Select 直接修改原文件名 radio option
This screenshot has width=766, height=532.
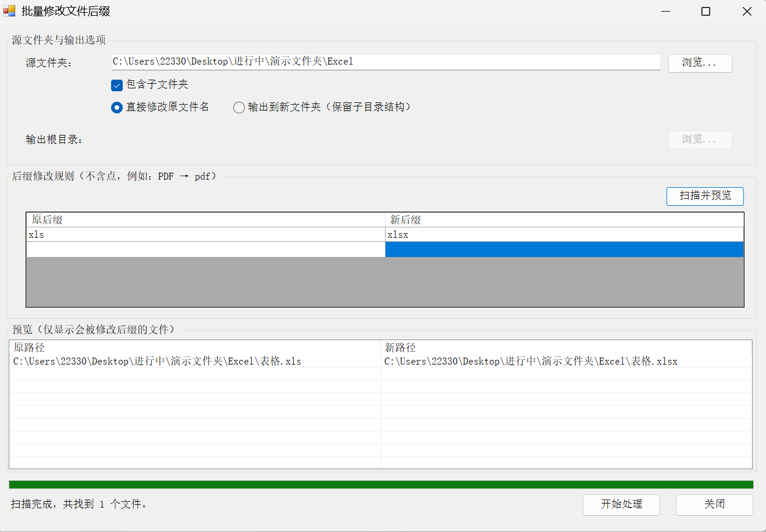(x=117, y=108)
